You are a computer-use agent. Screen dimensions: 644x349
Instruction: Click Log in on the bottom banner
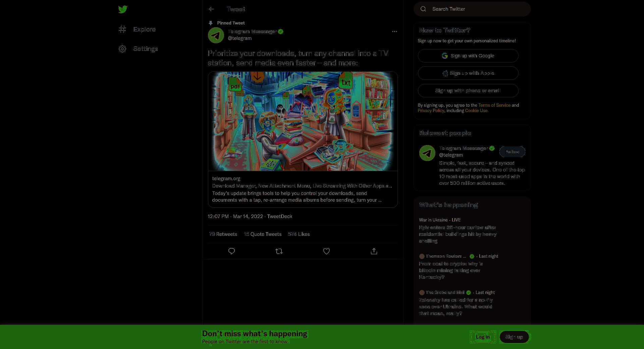tap(483, 337)
